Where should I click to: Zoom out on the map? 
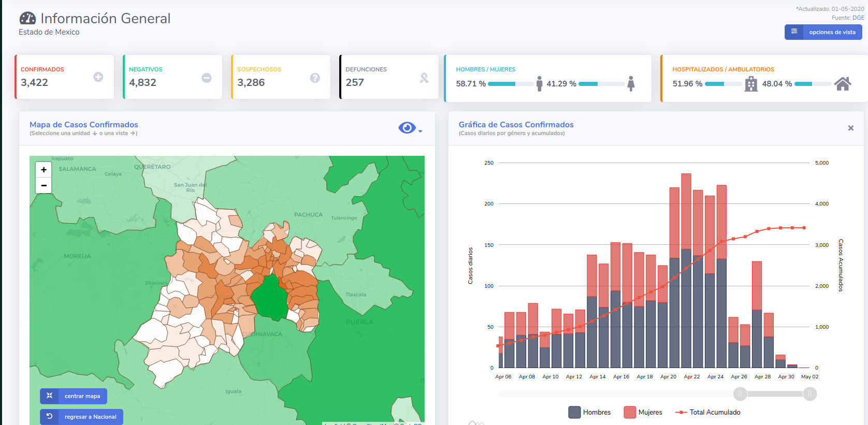point(44,185)
